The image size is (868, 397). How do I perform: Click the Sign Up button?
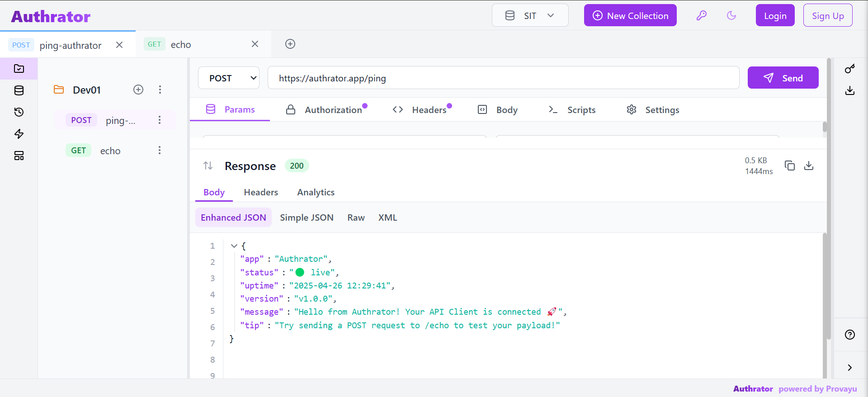(828, 15)
